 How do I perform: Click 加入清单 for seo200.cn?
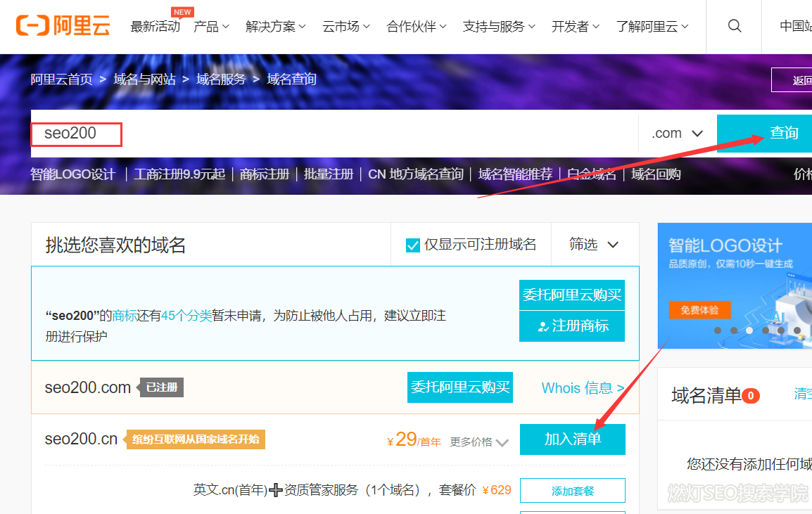(572, 439)
